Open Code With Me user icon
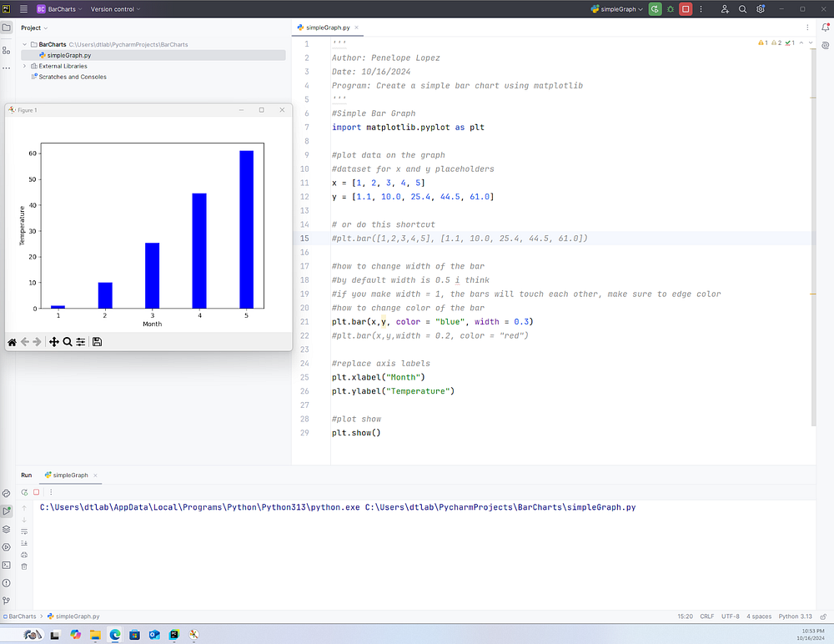Image resolution: width=834 pixels, height=644 pixels. [x=725, y=9]
